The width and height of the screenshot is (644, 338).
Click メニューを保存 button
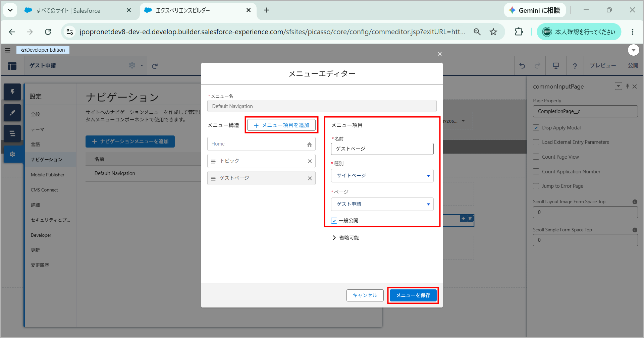413,295
